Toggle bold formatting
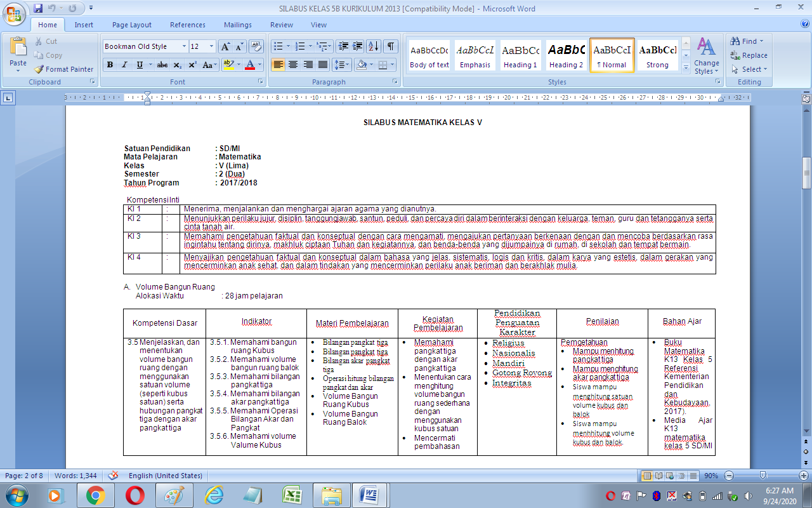 110,65
